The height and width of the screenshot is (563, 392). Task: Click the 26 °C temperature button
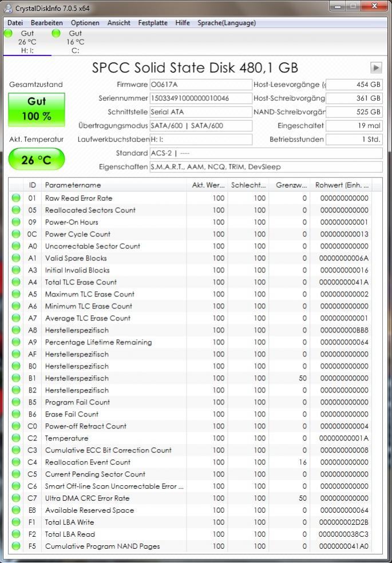click(37, 159)
